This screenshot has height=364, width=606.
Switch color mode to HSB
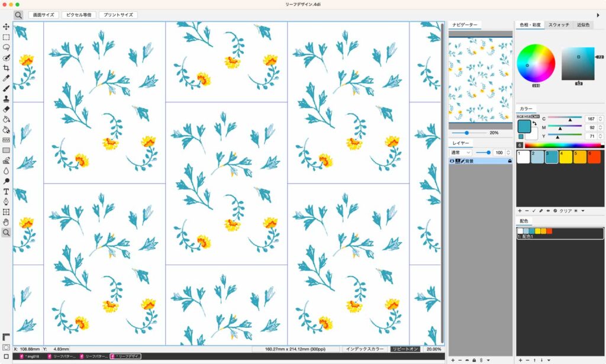[527, 117]
